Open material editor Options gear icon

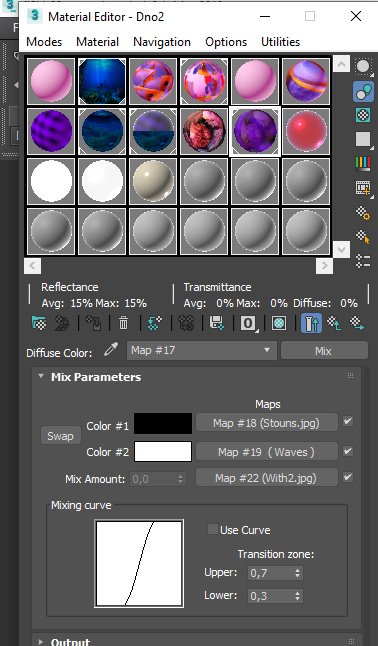363,213
